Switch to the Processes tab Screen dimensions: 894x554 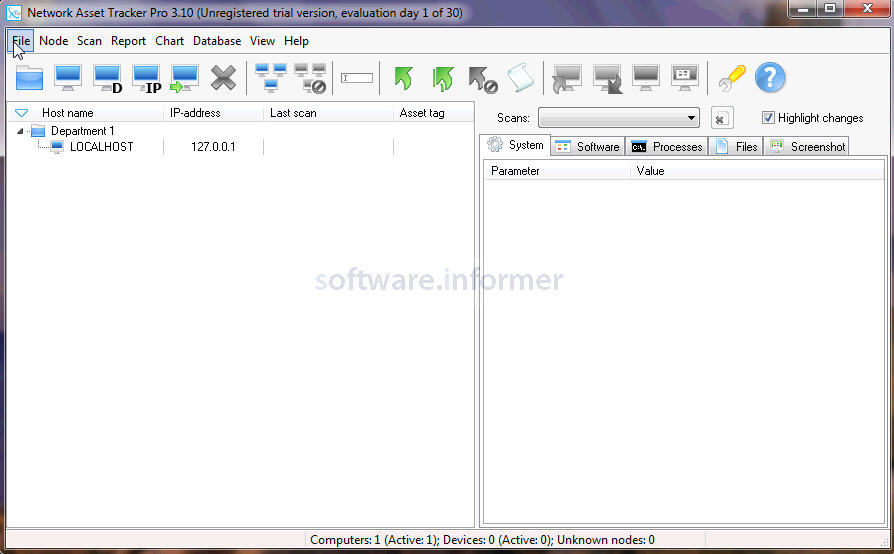667,146
